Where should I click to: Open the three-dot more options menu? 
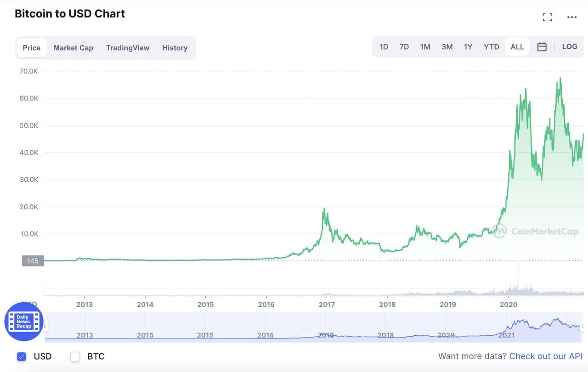pyautogui.click(x=571, y=17)
